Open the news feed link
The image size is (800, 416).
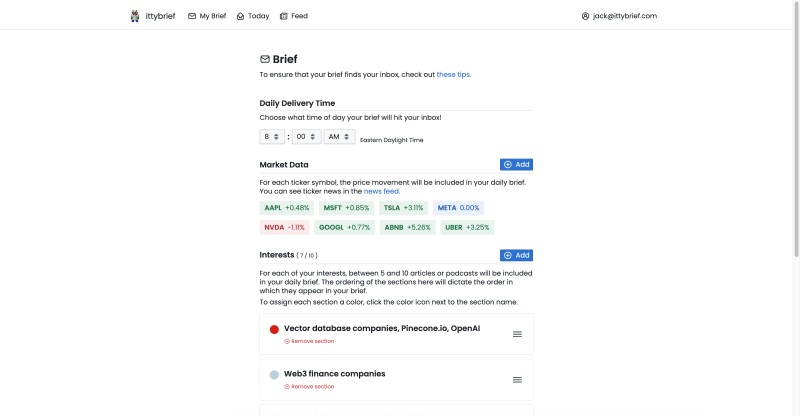pyautogui.click(x=381, y=191)
